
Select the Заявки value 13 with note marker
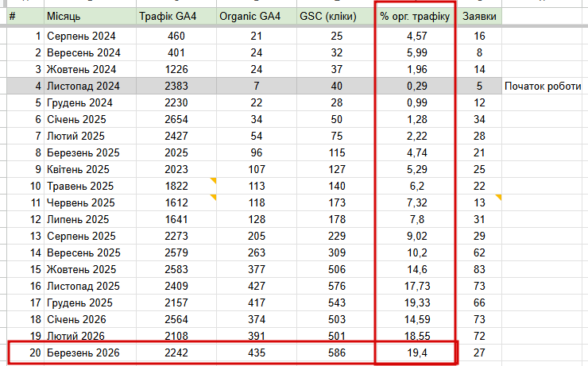[x=478, y=202]
